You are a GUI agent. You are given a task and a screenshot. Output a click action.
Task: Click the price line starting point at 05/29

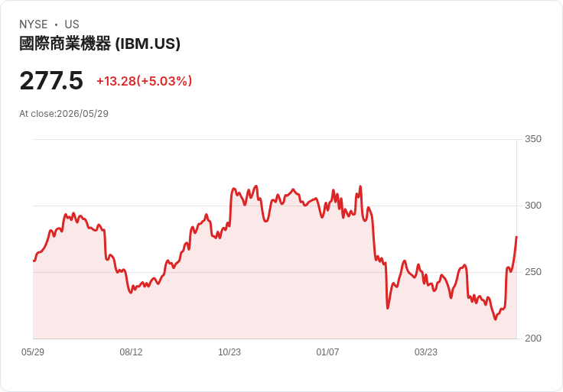pos(34,261)
